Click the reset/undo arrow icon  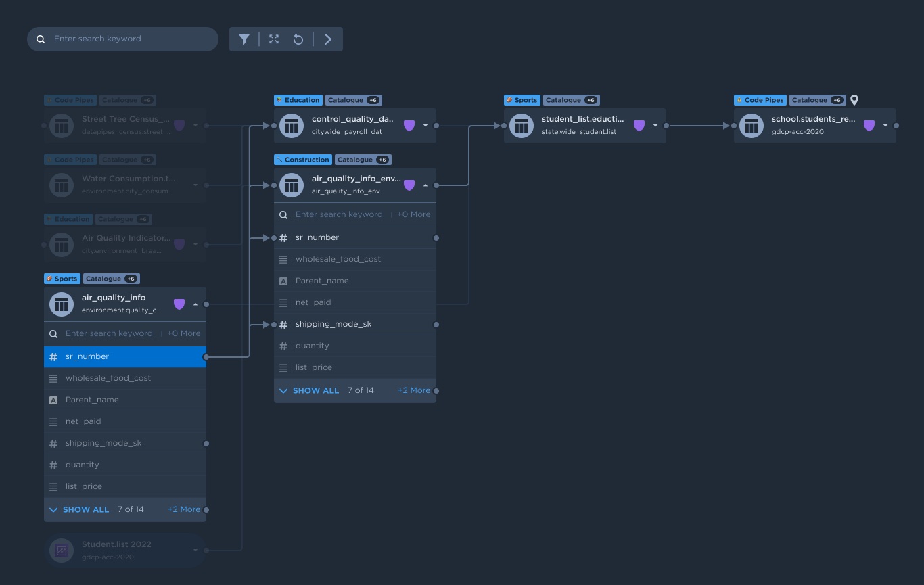(x=298, y=39)
